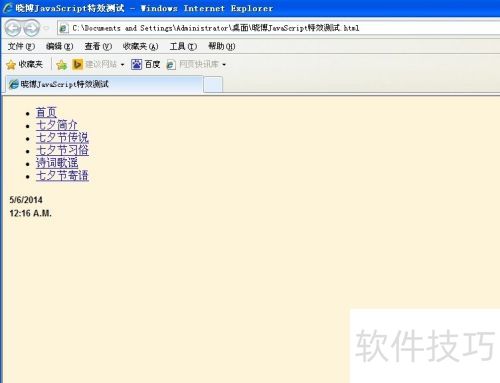
Task: Open the 帮助 menu
Action: click(222, 46)
